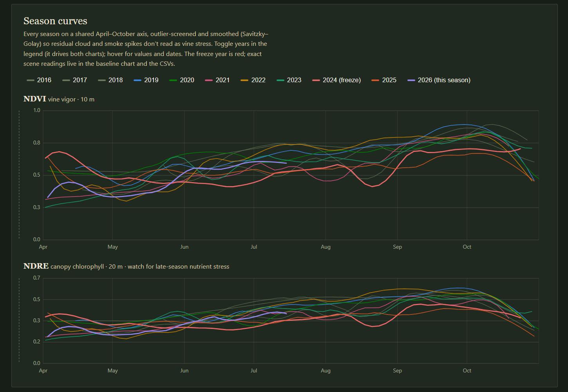Click the Jul tick on NDVI chart

[254, 247]
